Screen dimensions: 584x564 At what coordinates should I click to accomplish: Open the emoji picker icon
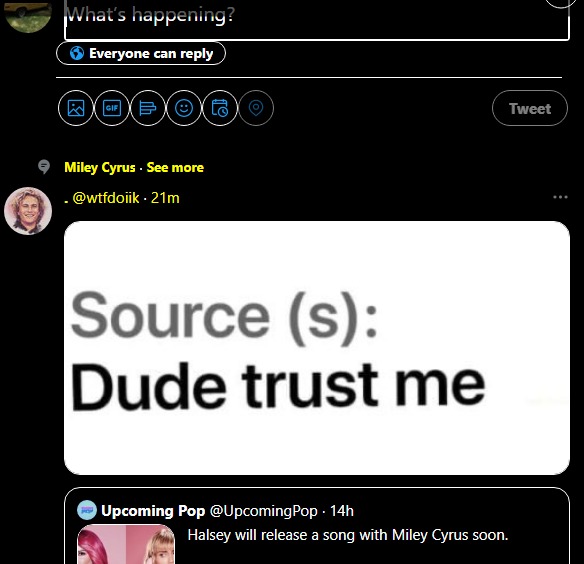pos(184,108)
